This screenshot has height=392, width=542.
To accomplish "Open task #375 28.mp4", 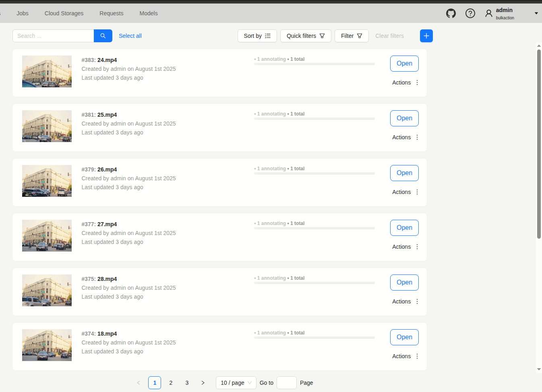I will coord(404,283).
